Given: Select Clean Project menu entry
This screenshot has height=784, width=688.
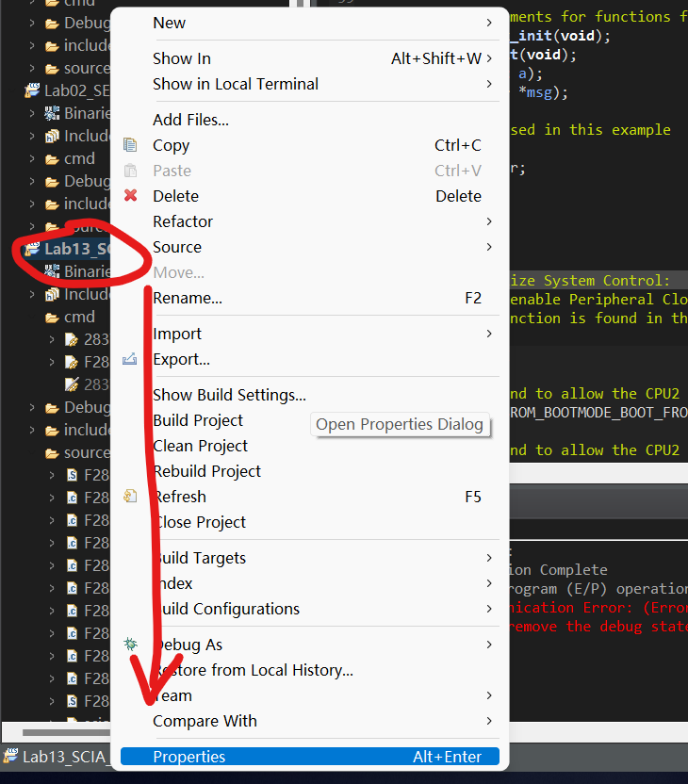Looking at the screenshot, I should pyautogui.click(x=200, y=446).
